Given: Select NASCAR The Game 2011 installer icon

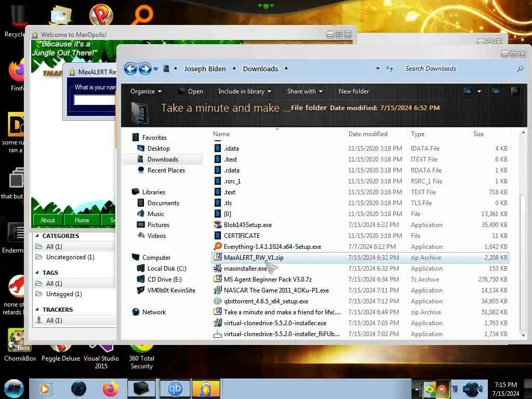Looking at the screenshot, I should coord(218,290).
